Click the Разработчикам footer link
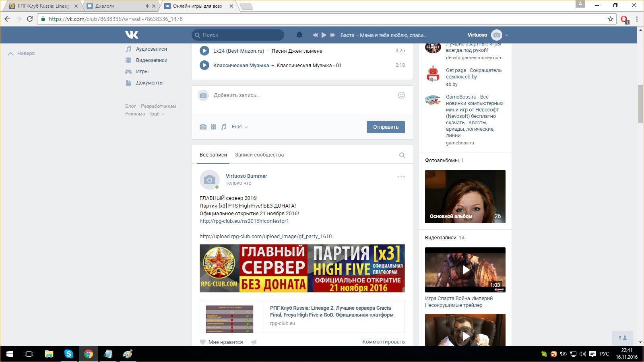The height and width of the screenshot is (362, 644). (159, 106)
